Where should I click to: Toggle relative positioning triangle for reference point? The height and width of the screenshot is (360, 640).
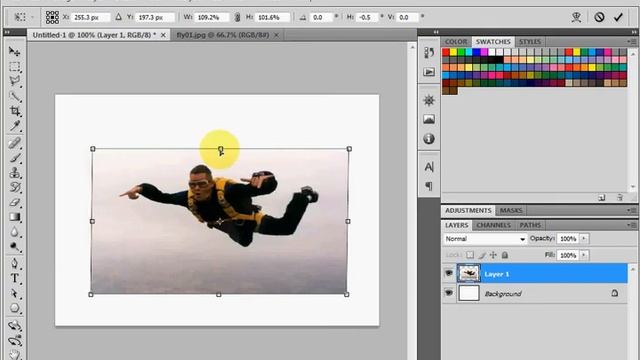point(118,17)
